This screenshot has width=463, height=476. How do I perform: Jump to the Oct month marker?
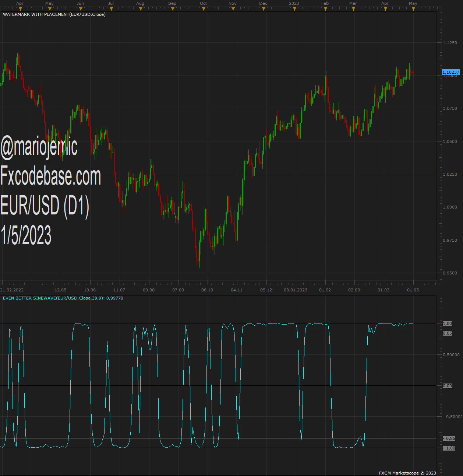(x=204, y=9)
